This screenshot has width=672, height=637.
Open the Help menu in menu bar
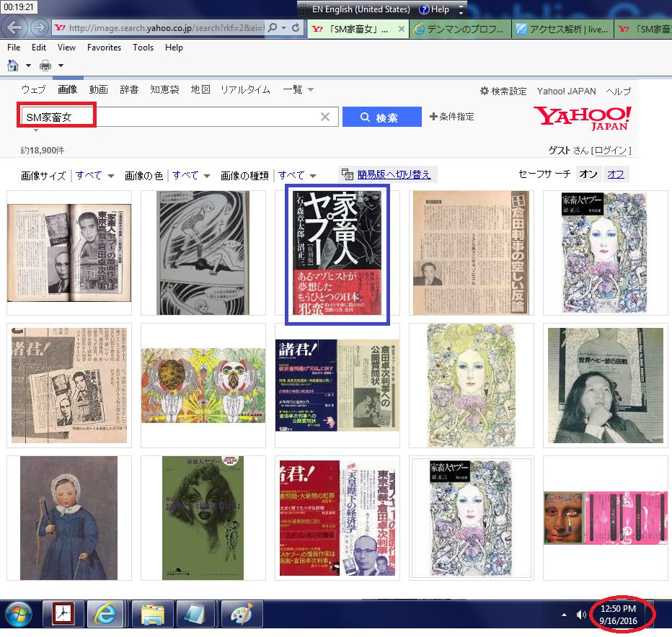pyautogui.click(x=174, y=48)
